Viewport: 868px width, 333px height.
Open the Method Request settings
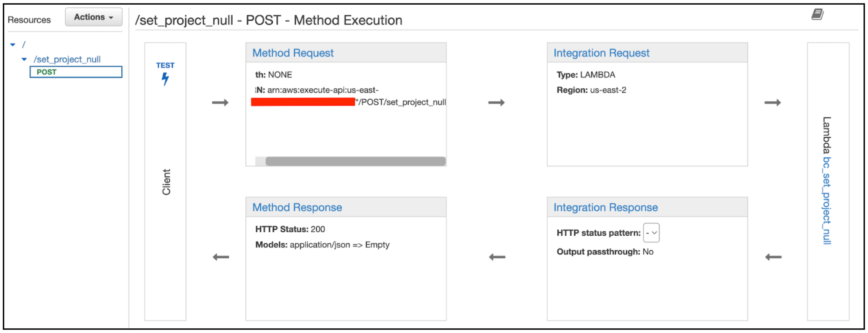coord(293,53)
